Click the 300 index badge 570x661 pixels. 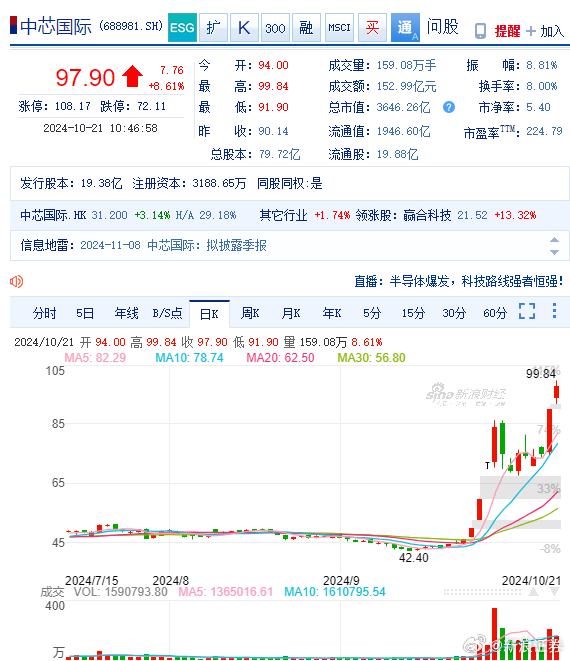click(275, 27)
